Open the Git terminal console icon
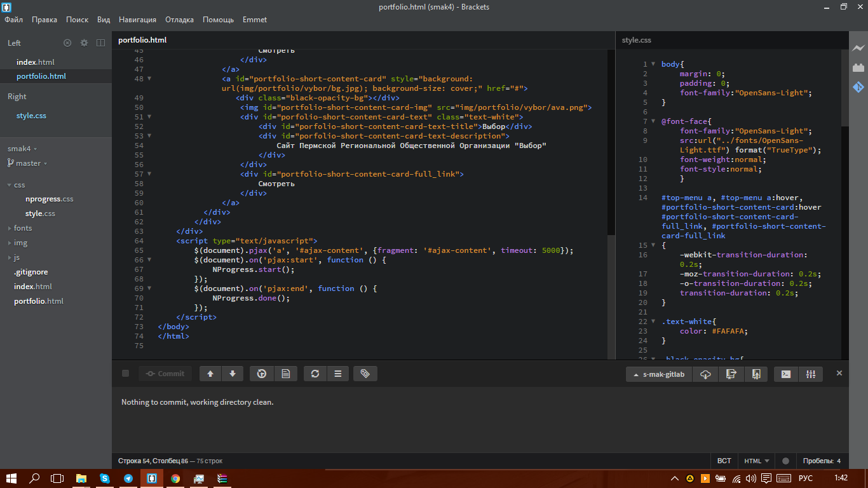 (786, 374)
